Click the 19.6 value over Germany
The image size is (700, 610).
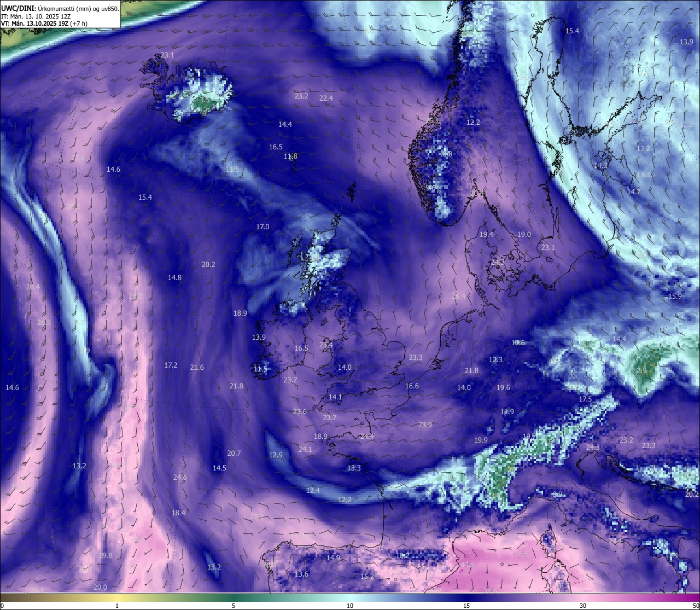coord(503,387)
